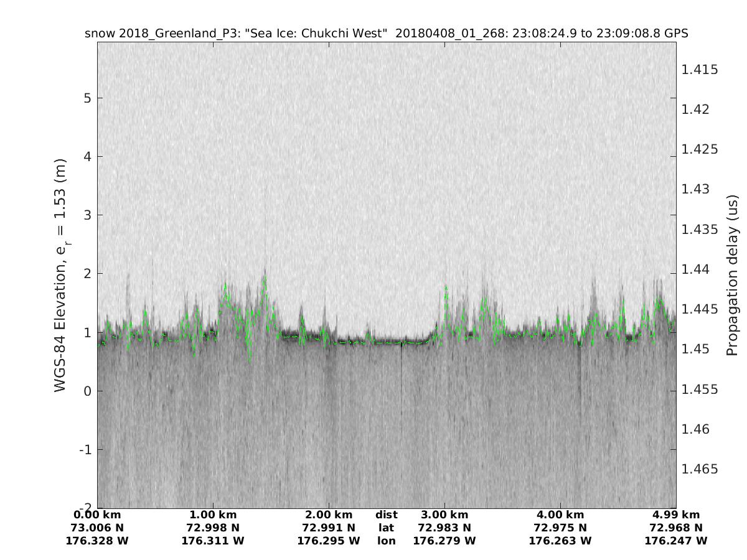Click the "176.263 W" longitude label

560,541
